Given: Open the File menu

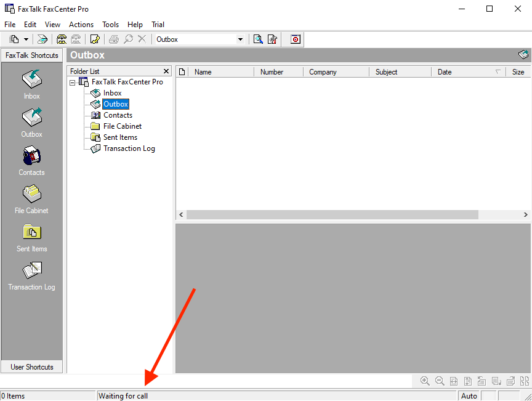Looking at the screenshot, I should 10,25.
